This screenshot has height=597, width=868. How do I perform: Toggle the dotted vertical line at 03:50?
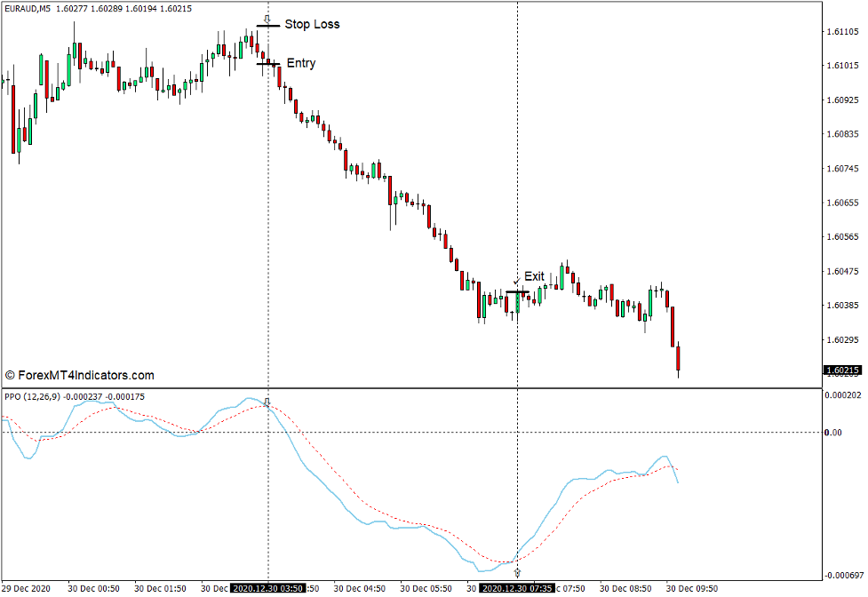(x=267, y=178)
